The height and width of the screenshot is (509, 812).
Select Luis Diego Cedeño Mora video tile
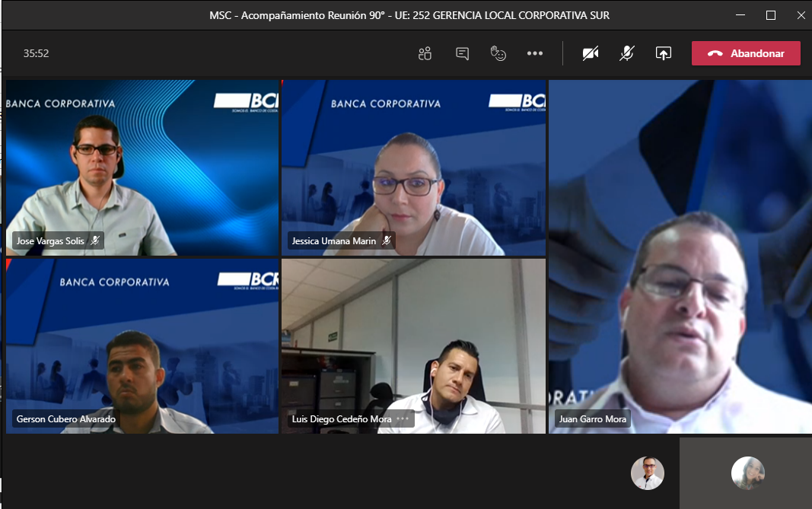pos(413,346)
